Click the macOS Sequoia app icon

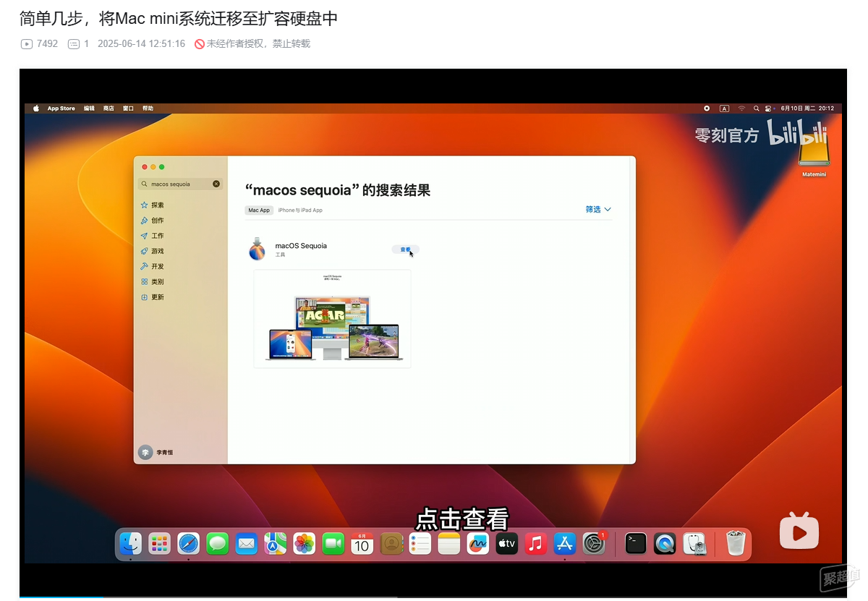coord(257,249)
